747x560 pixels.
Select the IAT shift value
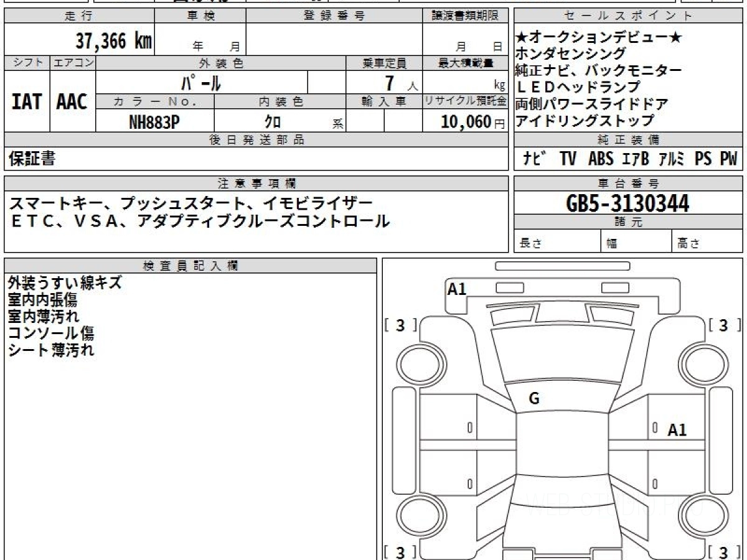coord(27,102)
